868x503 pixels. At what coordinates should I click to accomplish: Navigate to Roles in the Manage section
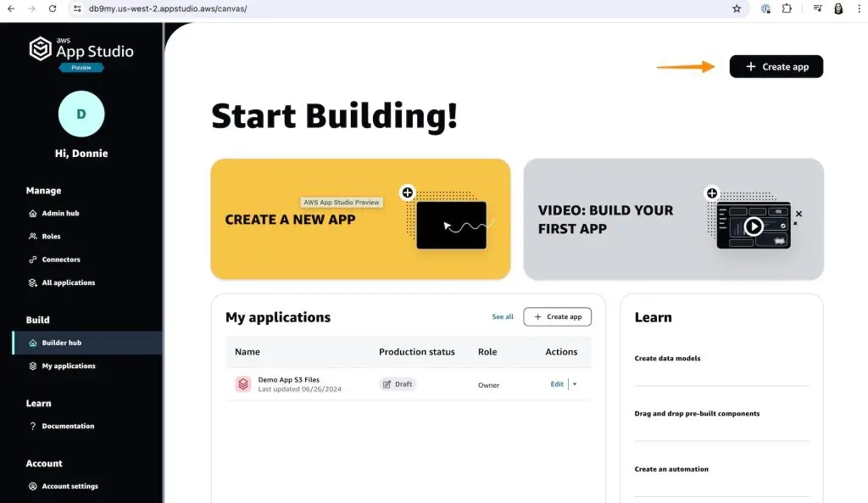(x=51, y=237)
